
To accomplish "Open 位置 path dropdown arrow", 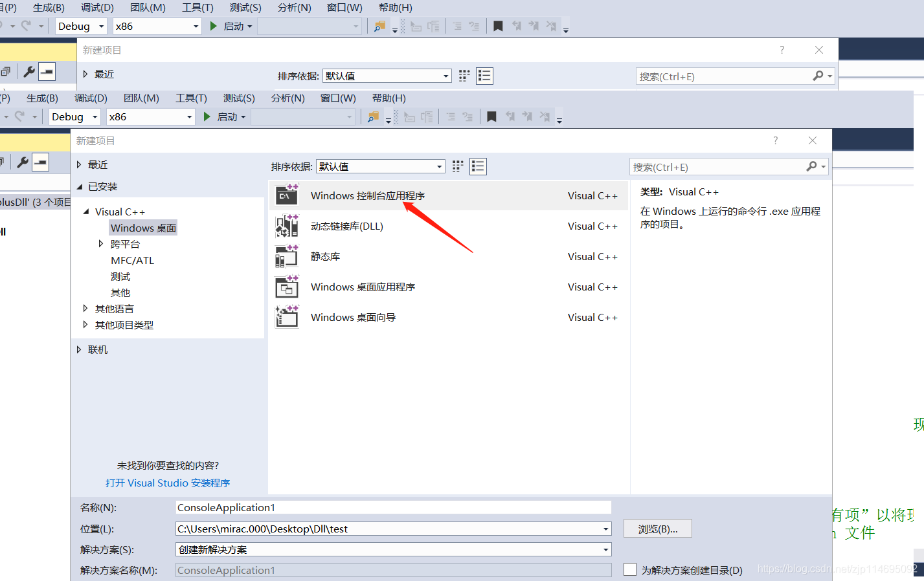I will (x=606, y=529).
